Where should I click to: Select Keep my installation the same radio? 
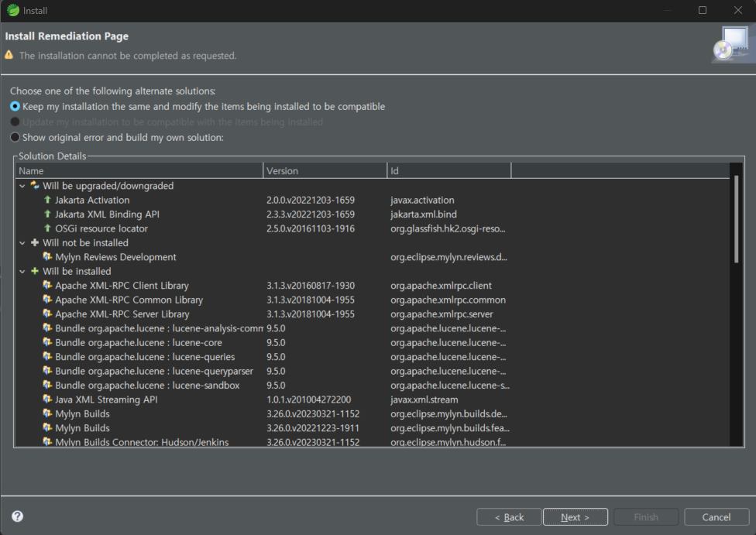click(x=15, y=106)
